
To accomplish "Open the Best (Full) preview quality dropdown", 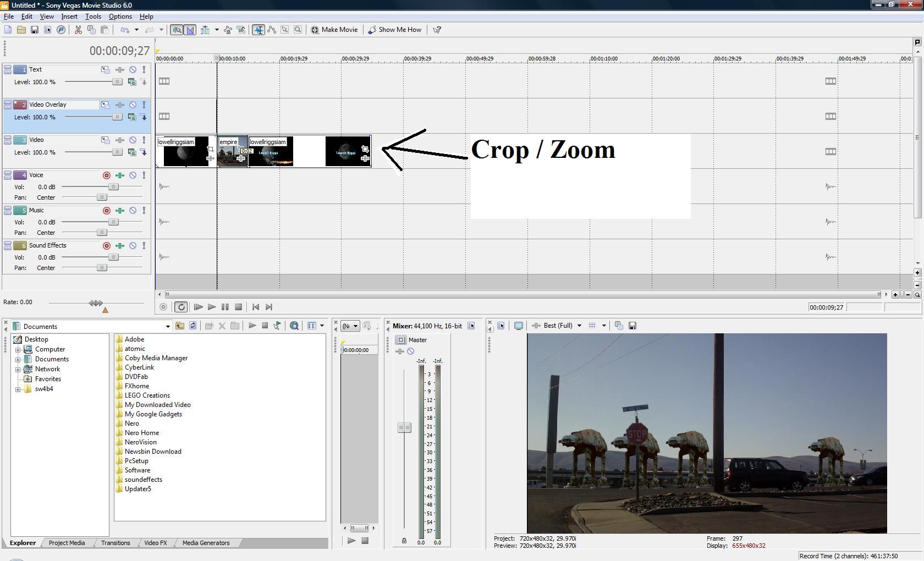I will click(579, 326).
